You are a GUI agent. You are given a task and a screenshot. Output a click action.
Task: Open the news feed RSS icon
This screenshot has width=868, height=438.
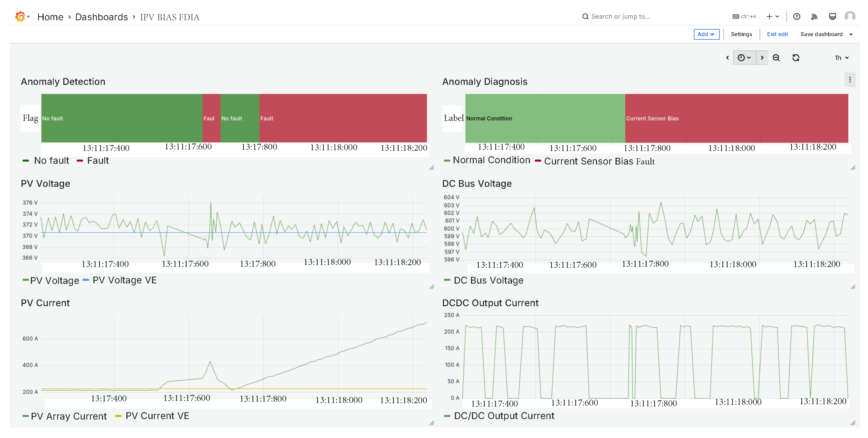(814, 17)
